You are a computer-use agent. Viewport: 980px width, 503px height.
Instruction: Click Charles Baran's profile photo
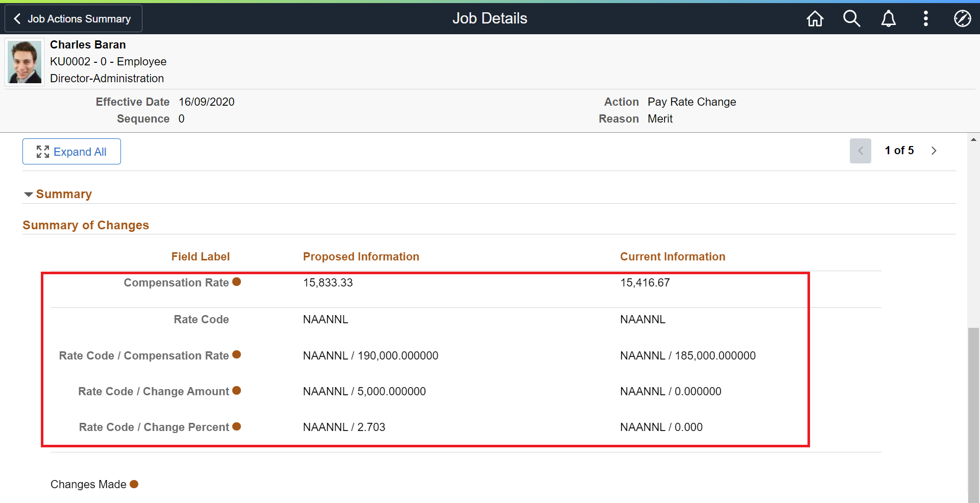coord(24,62)
